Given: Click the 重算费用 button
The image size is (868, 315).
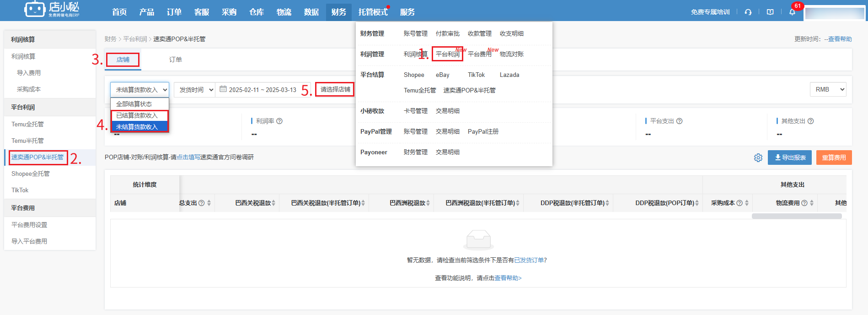Looking at the screenshot, I should point(834,157).
